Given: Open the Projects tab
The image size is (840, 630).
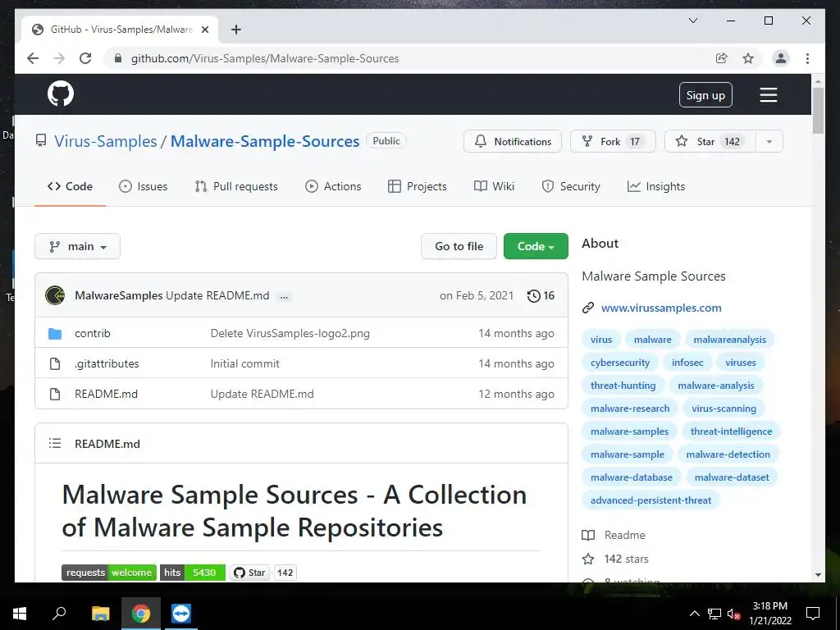Looking at the screenshot, I should pos(418,186).
